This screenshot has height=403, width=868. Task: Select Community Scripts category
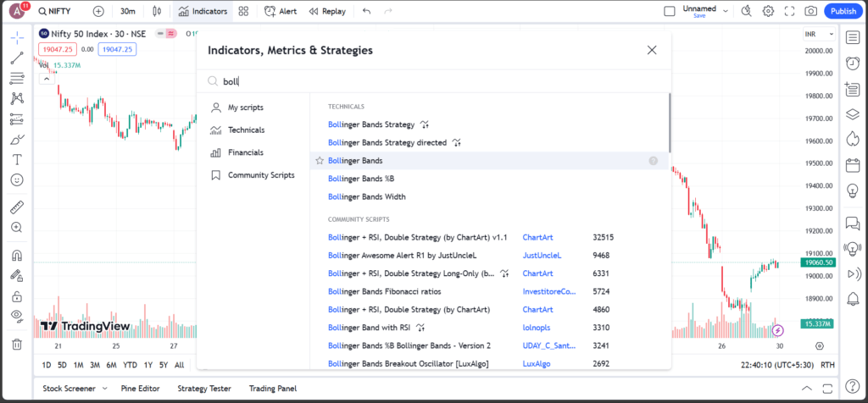[x=261, y=175]
